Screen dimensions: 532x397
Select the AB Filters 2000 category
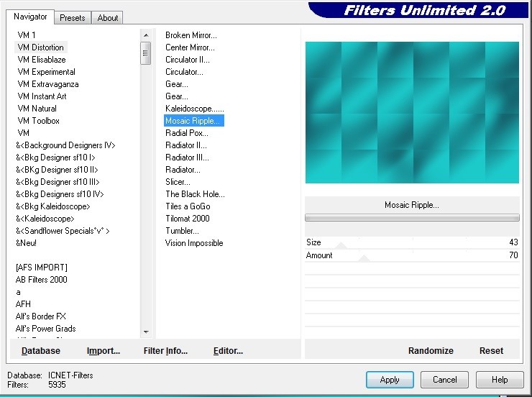point(42,280)
